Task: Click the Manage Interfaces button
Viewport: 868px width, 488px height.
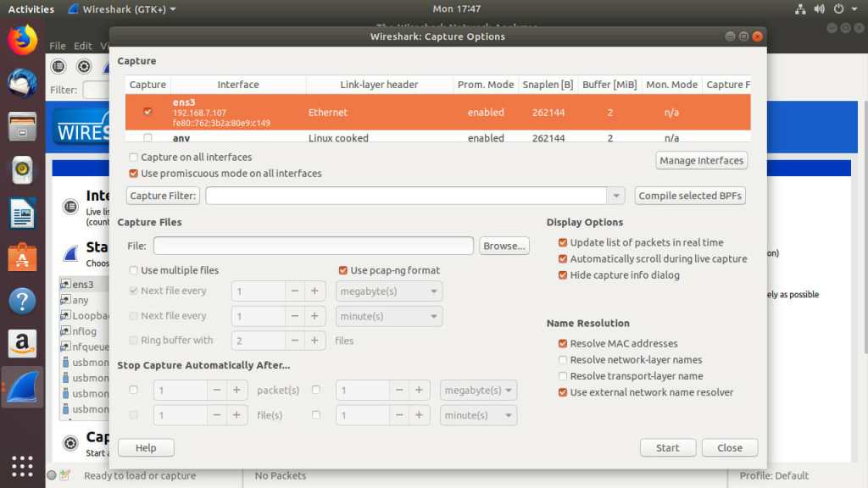Action: 701,160
